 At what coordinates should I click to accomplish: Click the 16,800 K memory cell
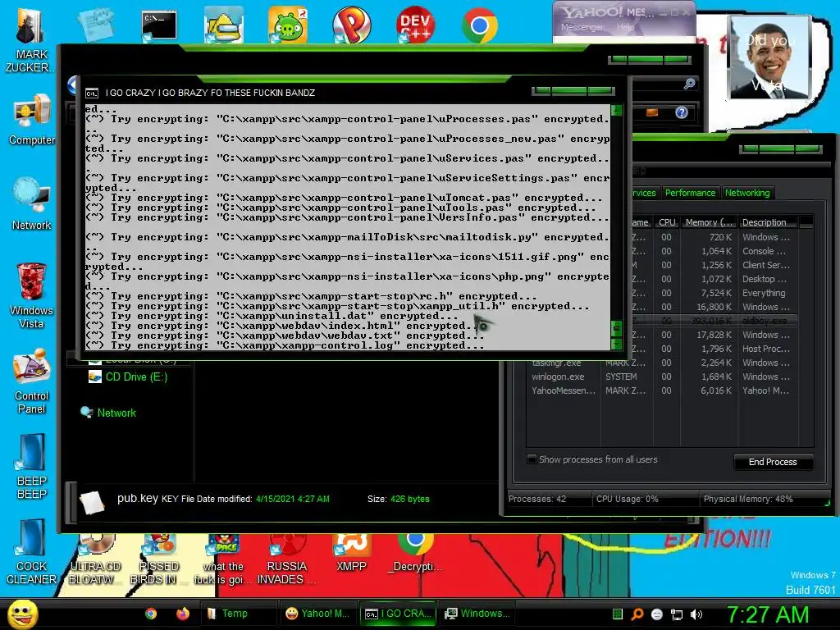click(714, 307)
